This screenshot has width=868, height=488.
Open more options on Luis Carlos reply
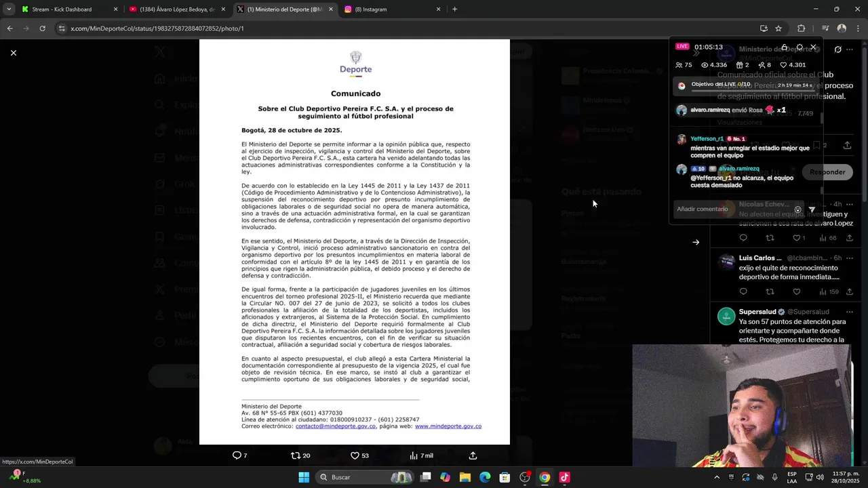[849, 258]
